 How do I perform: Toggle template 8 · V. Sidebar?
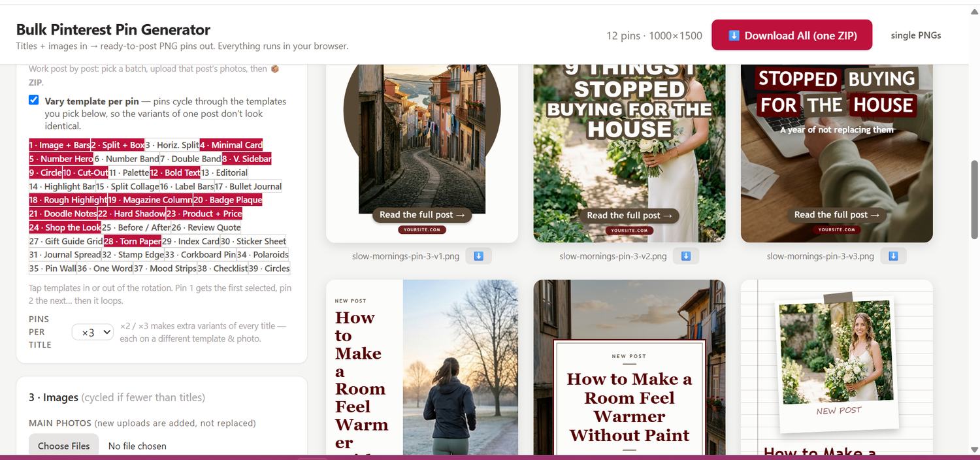pyautogui.click(x=246, y=159)
